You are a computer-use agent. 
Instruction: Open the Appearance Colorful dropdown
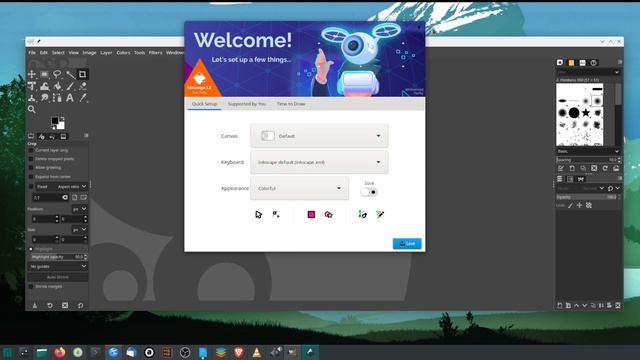click(300, 188)
